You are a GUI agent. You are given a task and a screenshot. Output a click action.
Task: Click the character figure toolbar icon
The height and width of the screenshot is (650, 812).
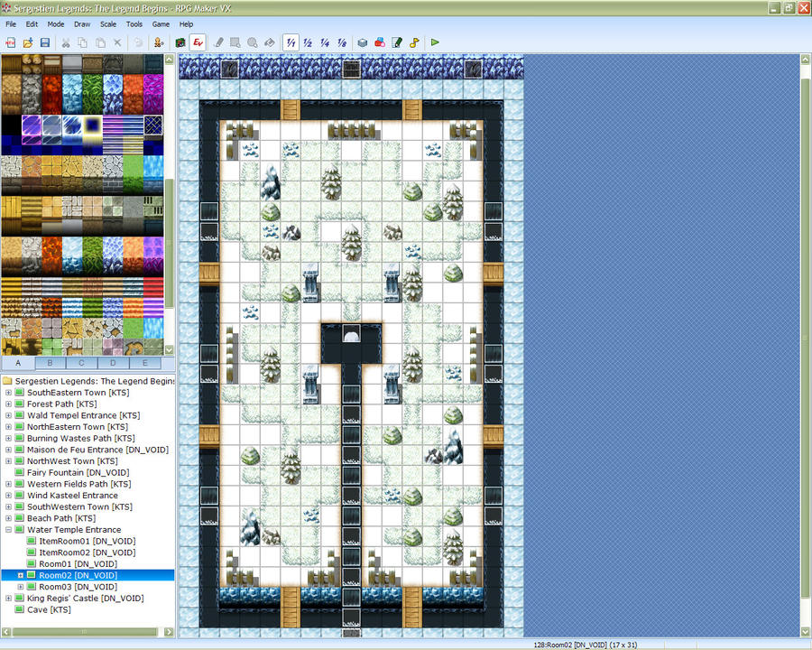[159, 42]
